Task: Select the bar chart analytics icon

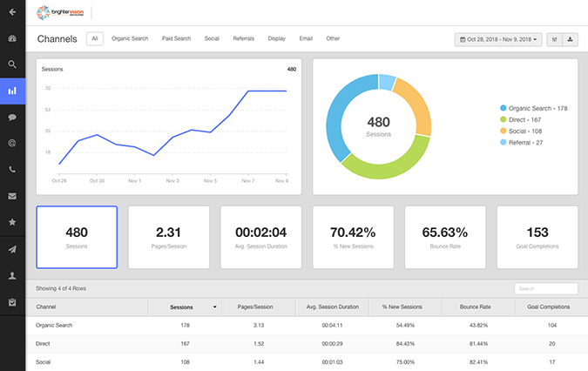Action: 12,91
